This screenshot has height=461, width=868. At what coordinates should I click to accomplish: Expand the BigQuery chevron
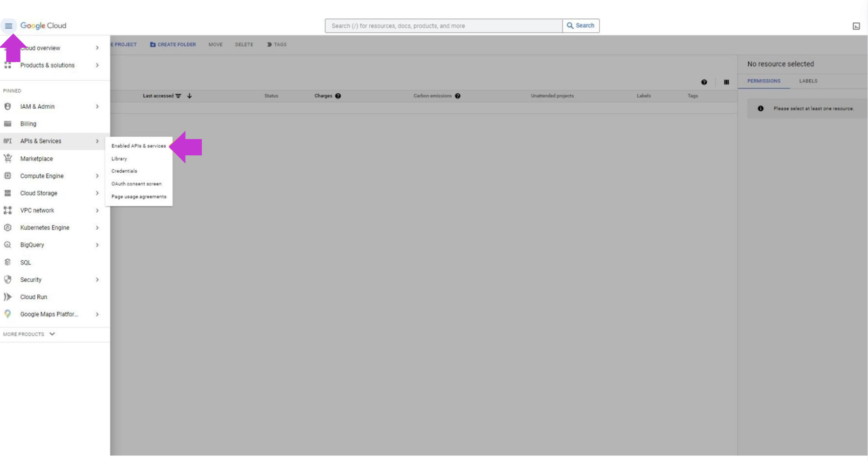coord(97,245)
